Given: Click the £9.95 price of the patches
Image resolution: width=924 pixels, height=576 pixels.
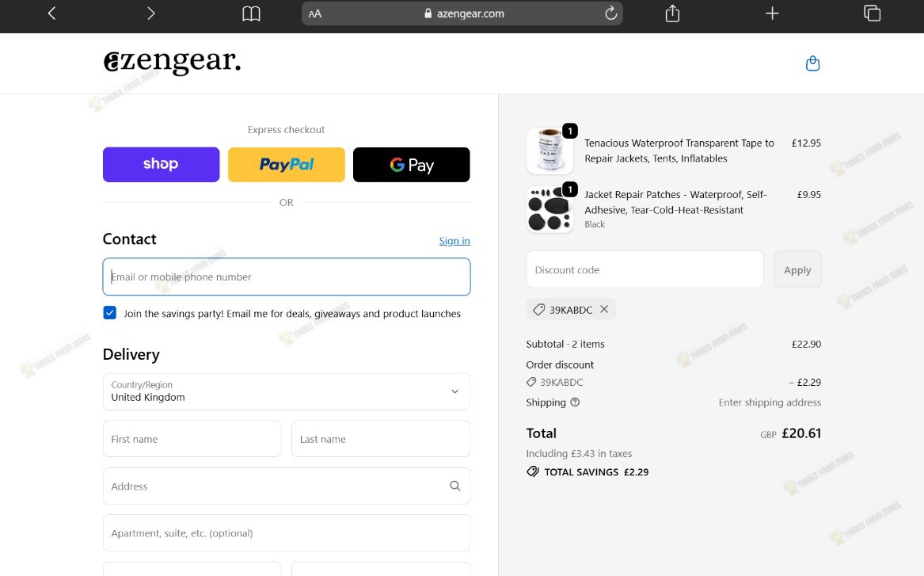Looking at the screenshot, I should 809,195.
